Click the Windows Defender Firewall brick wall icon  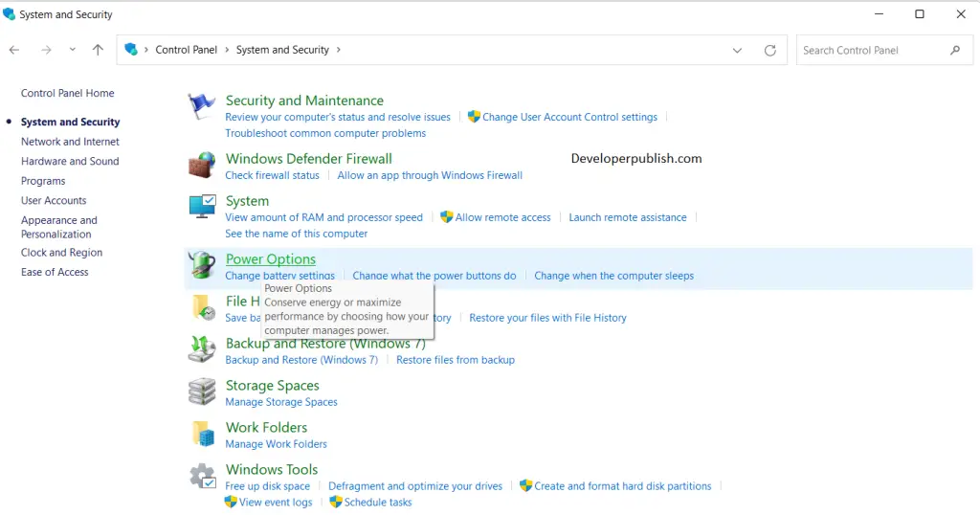coord(201,165)
